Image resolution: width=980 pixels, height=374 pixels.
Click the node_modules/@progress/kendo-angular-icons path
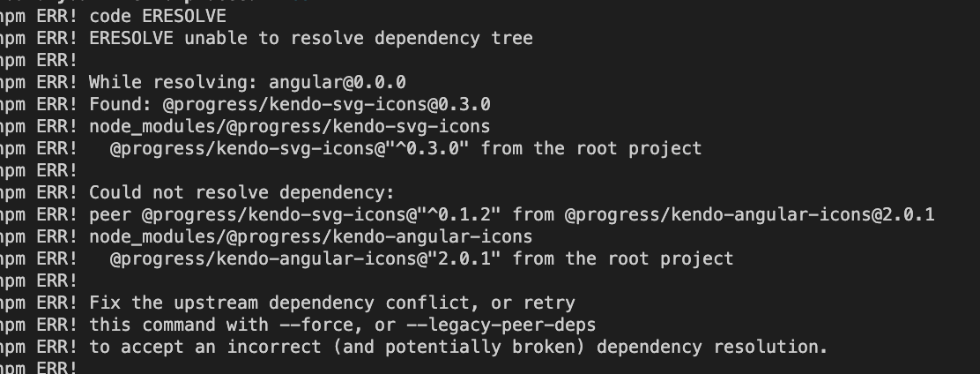pos(310,236)
